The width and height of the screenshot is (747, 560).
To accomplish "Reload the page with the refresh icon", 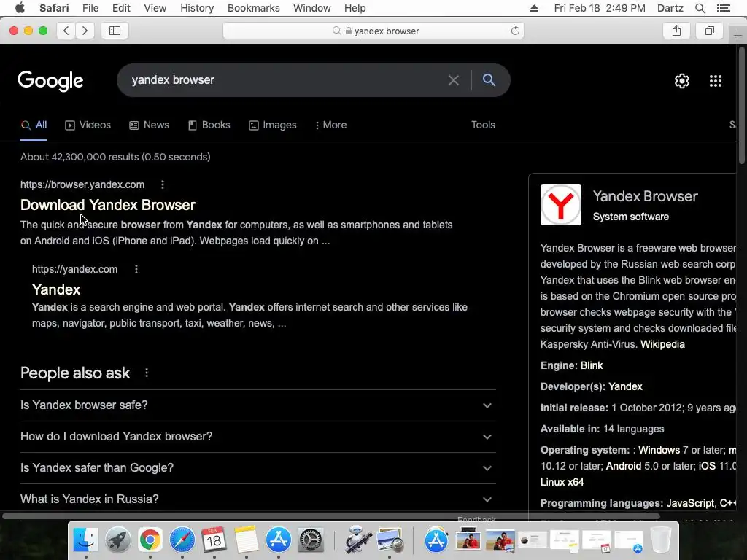I will point(515,31).
